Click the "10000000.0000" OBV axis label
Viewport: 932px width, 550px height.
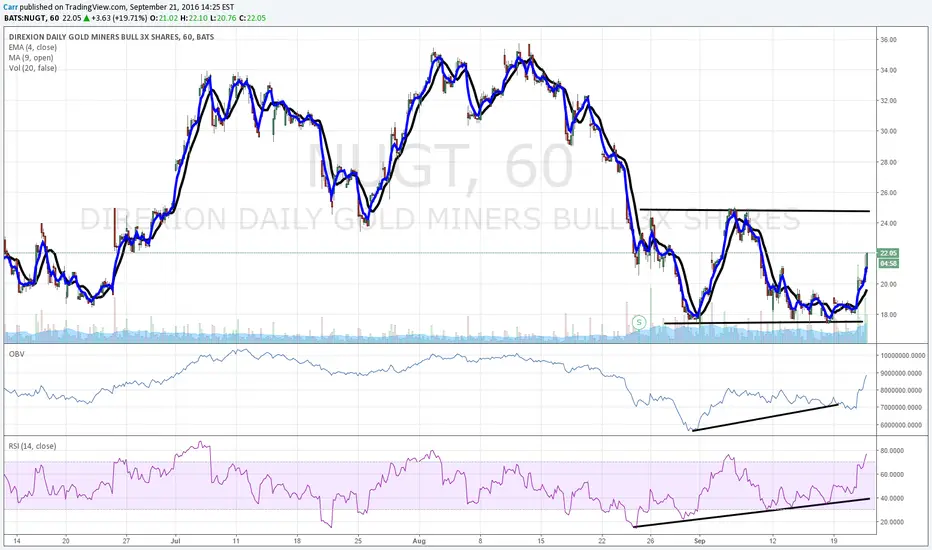[903, 356]
